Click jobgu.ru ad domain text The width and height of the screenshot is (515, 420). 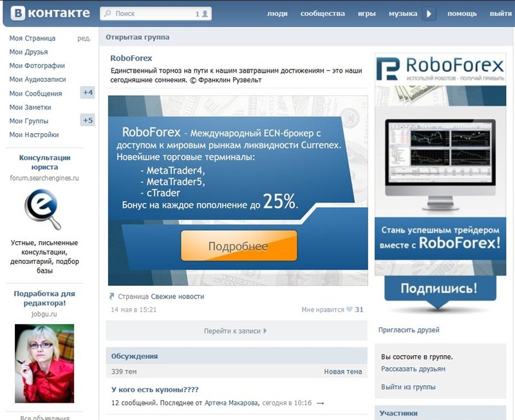click(44, 314)
